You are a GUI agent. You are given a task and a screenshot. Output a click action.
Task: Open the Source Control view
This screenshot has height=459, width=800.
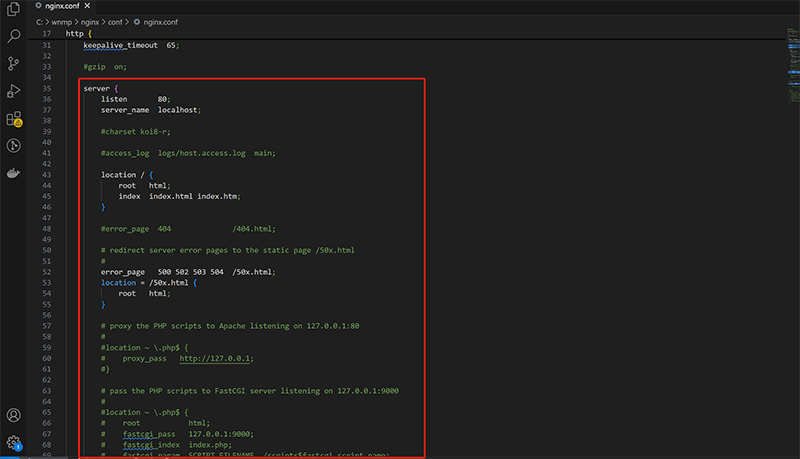(13, 64)
